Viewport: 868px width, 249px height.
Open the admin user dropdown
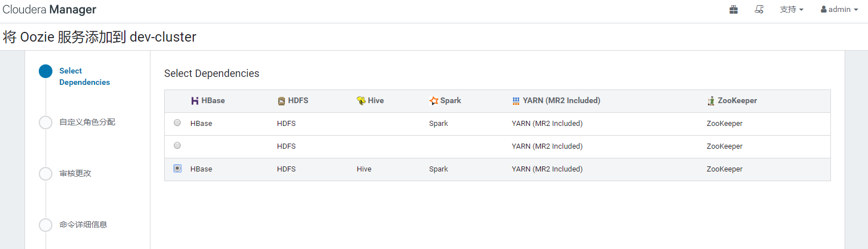pos(840,10)
